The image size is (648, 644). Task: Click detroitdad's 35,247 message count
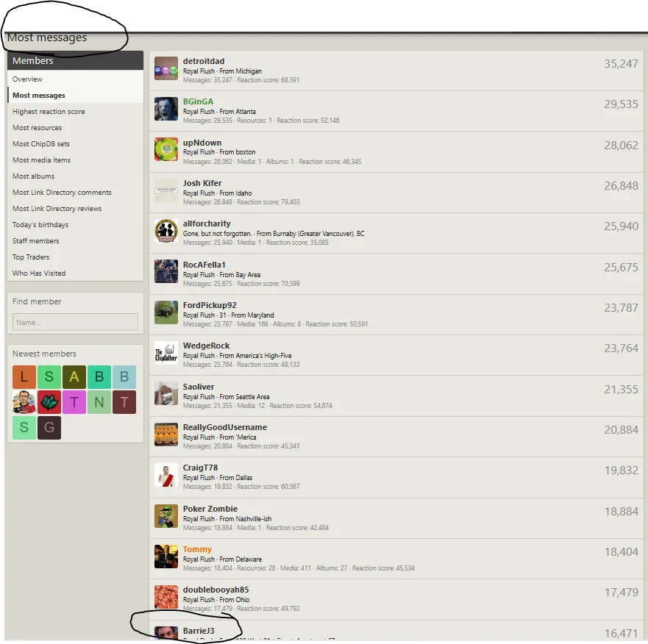point(621,64)
